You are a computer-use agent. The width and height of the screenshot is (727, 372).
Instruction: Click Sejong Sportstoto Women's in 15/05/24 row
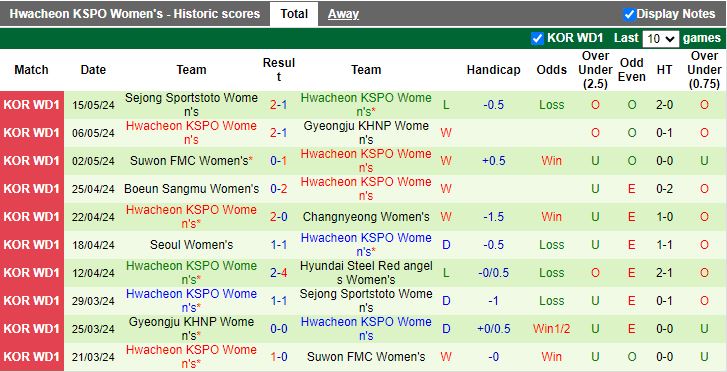click(x=191, y=105)
